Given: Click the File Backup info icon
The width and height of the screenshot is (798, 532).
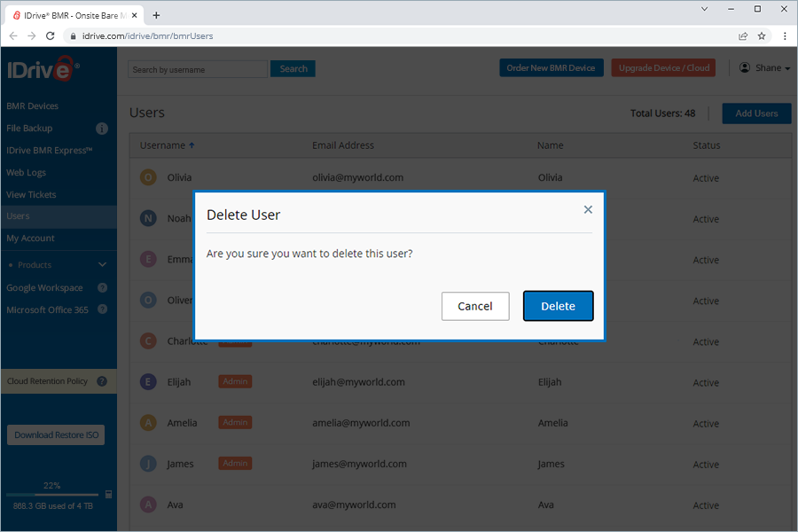Looking at the screenshot, I should pos(102,129).
